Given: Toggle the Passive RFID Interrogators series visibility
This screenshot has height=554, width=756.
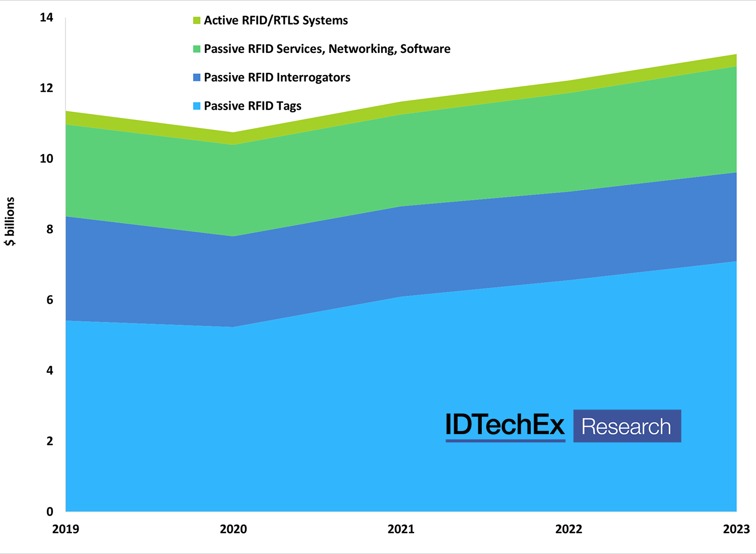Looking at the screenshot, I should [x=197, y=77].
